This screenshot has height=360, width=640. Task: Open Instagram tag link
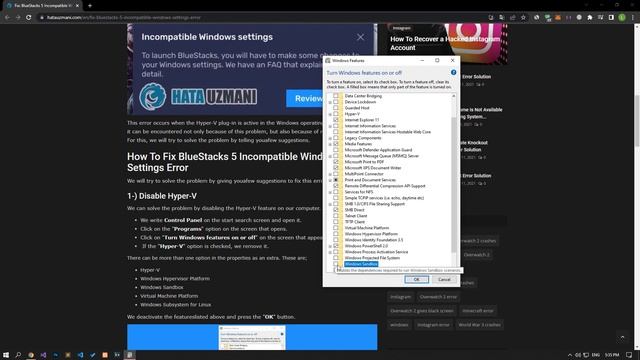click(x=400, y=297)
